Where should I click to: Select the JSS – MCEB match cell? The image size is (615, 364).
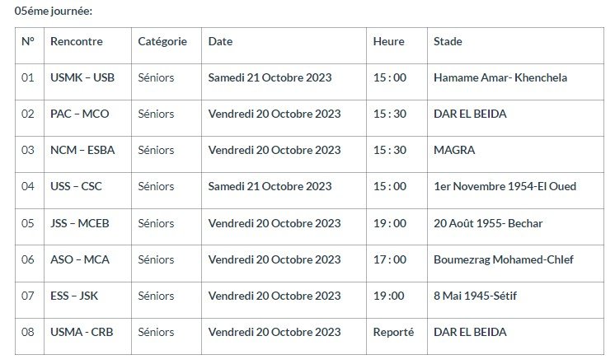pyautogui.click(x=82, y=223)
